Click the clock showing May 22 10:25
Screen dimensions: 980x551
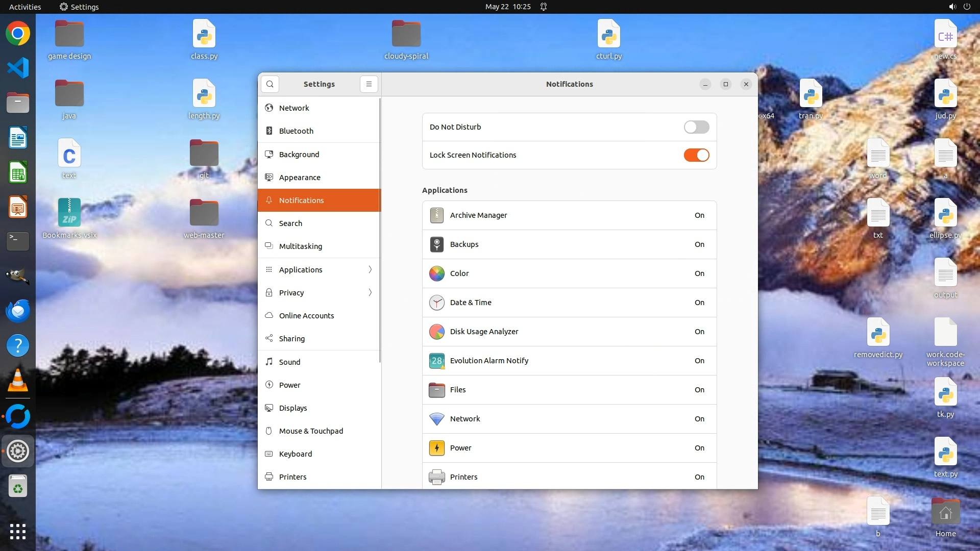(507, 7)
